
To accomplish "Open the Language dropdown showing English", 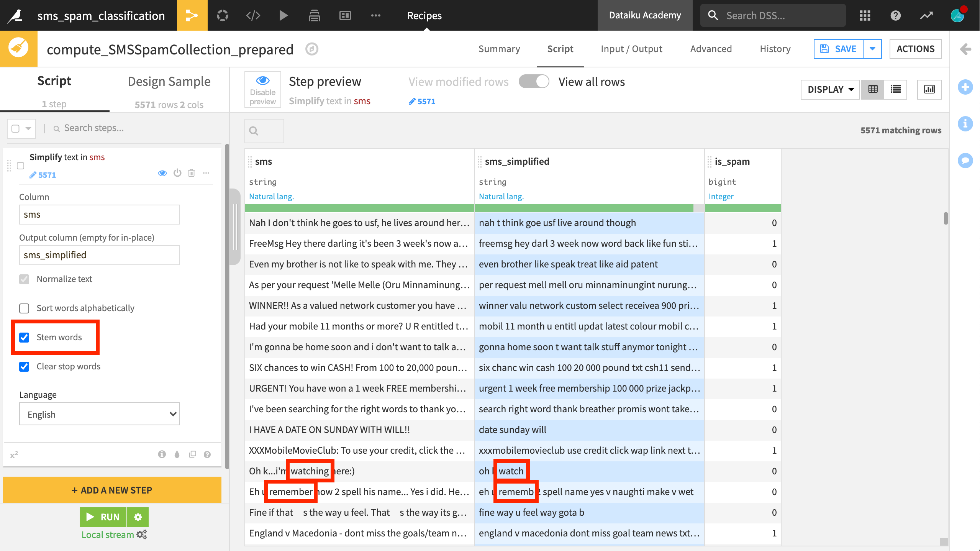I will coord(99,414).
